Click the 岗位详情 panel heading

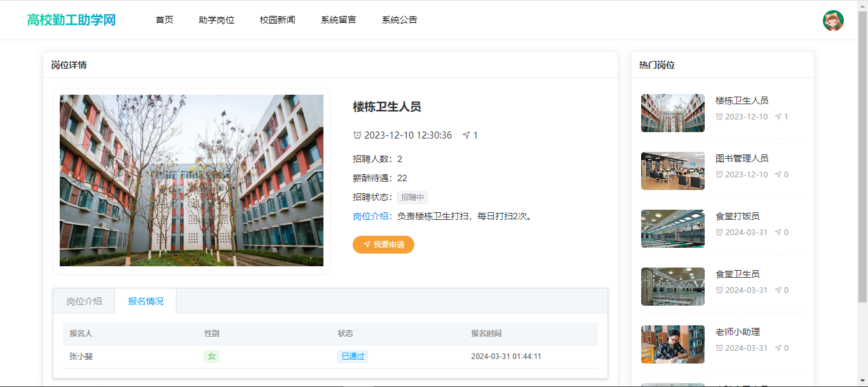pyautogui.click(x=69, y=65)
